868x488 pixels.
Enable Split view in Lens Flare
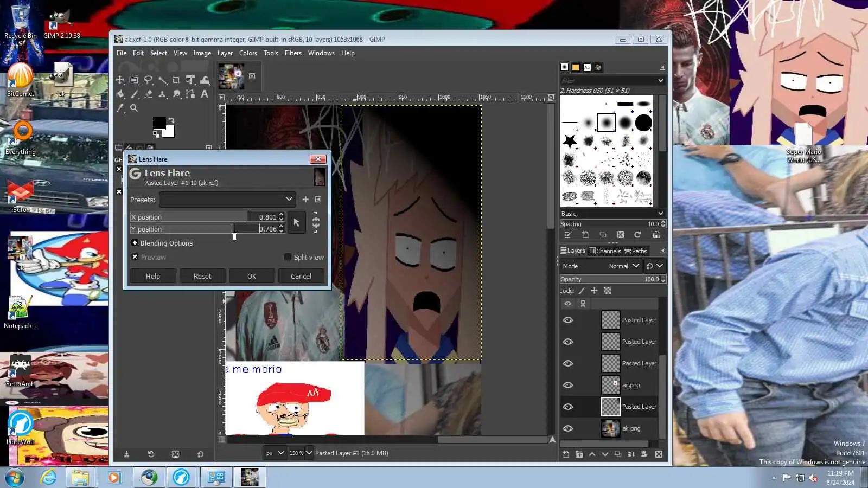288,257
